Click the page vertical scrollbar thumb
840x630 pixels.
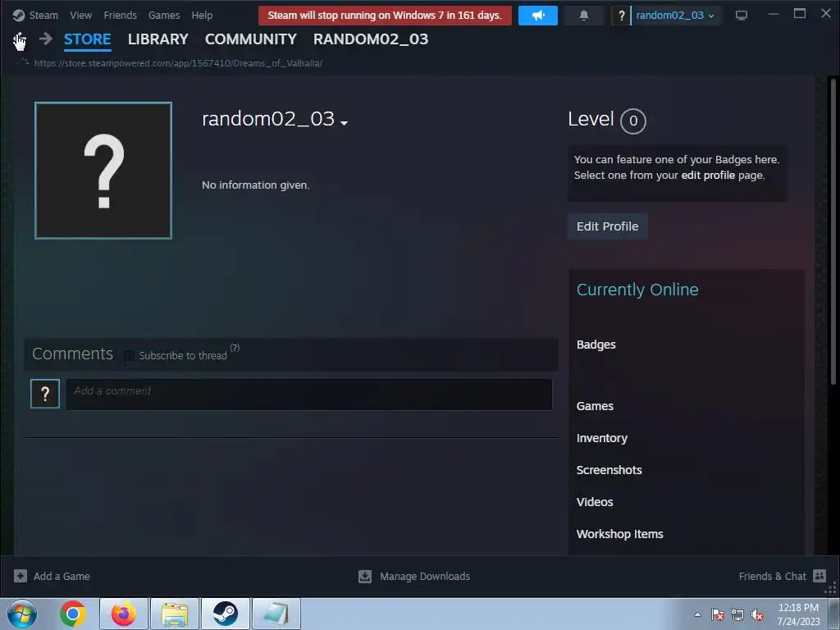[833, 231]
